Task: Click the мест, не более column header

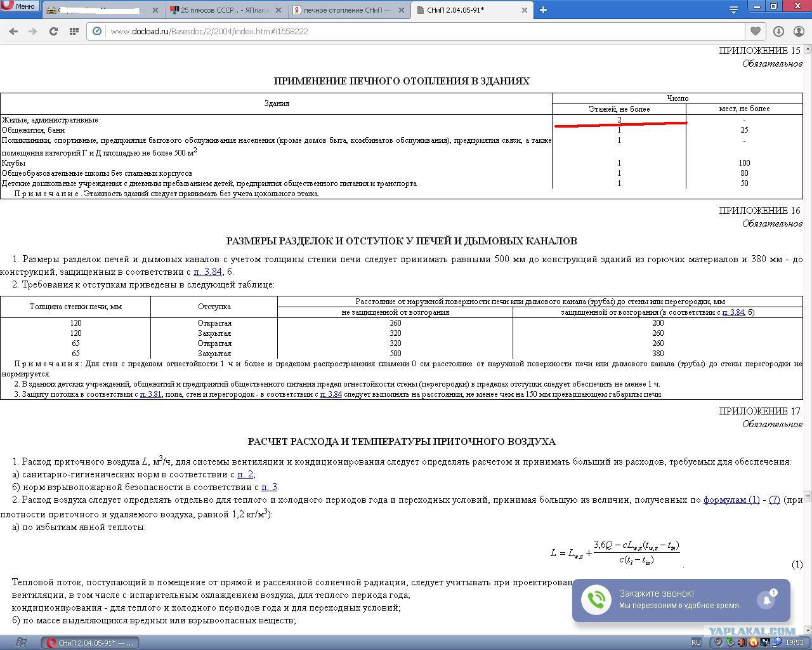Action: point(744,109)
